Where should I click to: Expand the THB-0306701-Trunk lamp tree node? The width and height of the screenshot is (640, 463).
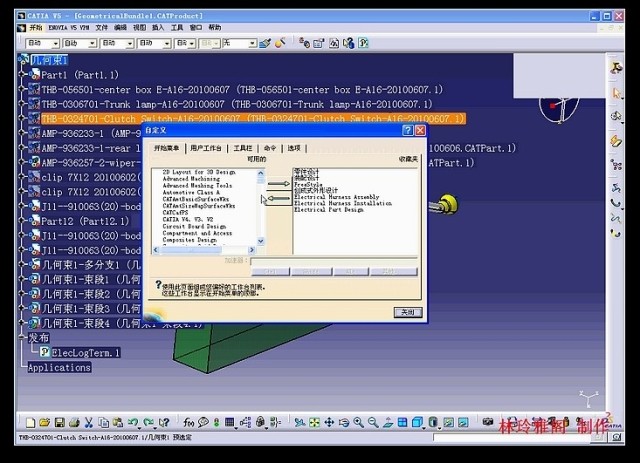point(22,104)
